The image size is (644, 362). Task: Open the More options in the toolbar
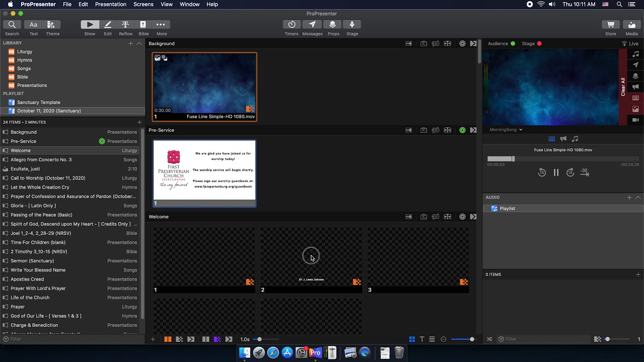[x=160, y=25]
